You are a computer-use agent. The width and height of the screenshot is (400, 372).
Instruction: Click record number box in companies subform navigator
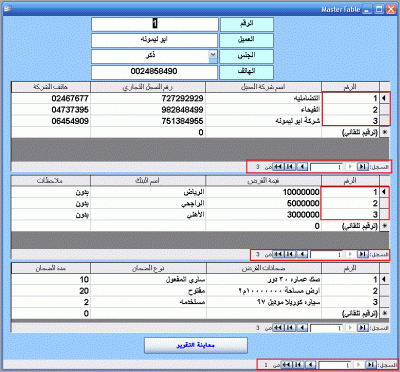[326, 167]
